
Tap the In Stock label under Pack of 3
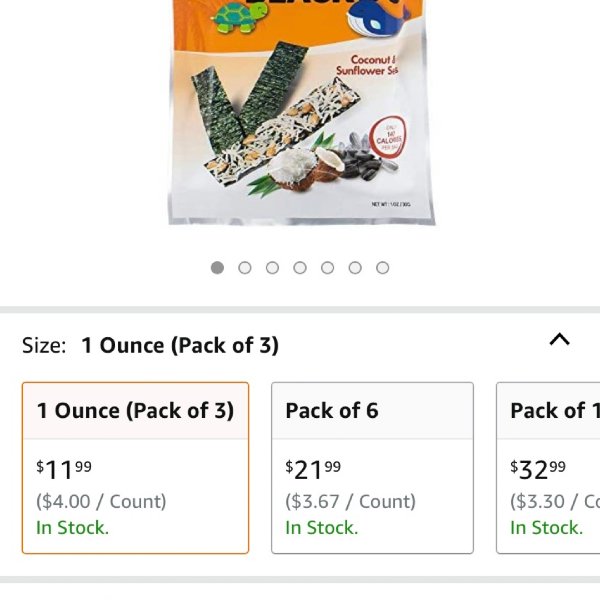click(73, 528)
